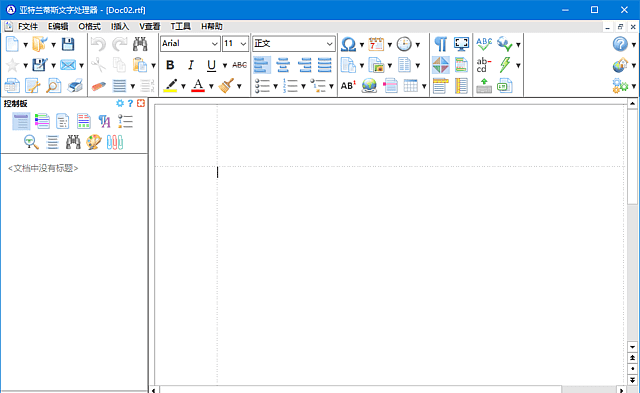Click the headings view icon in control panel
This screenshot has width=640, height=393.
pyautogui.click(x=21, y=121)
